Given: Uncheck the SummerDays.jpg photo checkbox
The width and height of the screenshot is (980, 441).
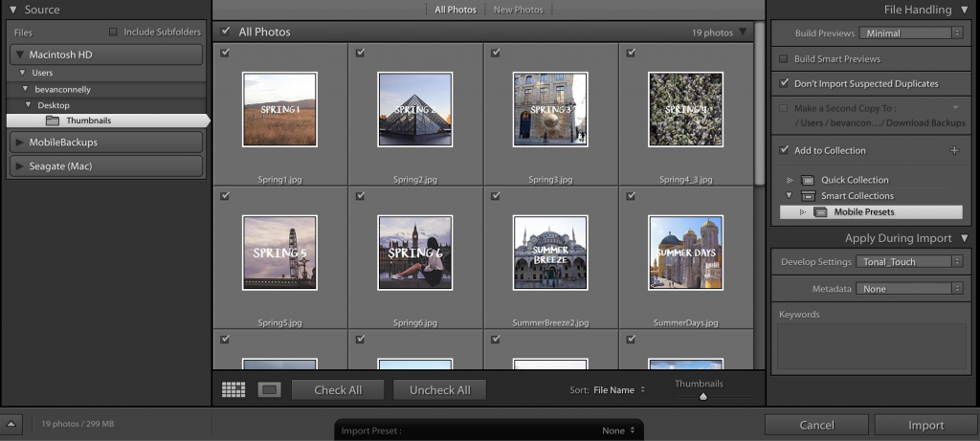Looking at the screenshot, I should pyautogui.click(x=631, y=196).
